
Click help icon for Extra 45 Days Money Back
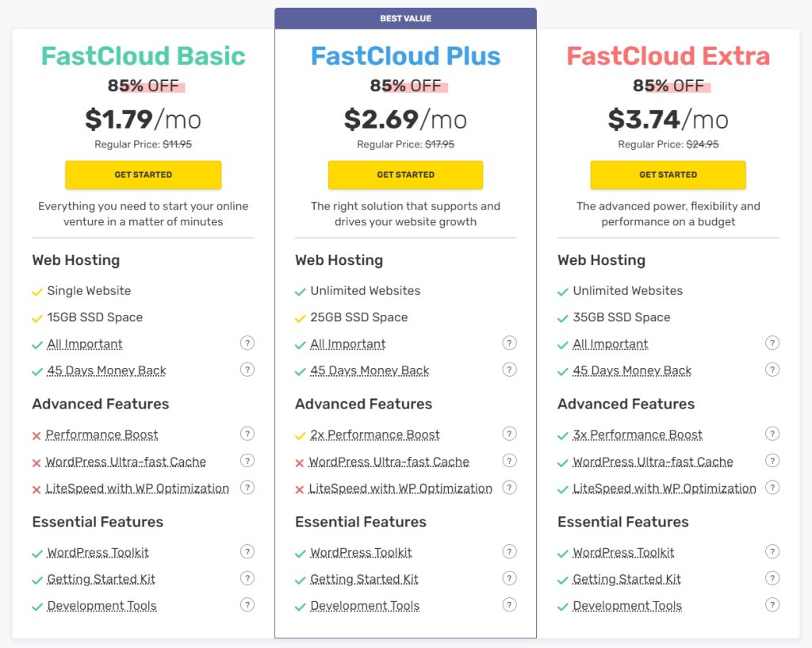tap(772, 370)
